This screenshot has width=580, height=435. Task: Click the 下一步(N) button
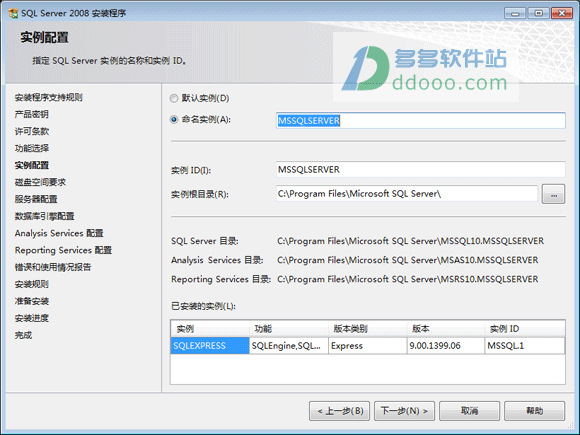tap(404, 411)
